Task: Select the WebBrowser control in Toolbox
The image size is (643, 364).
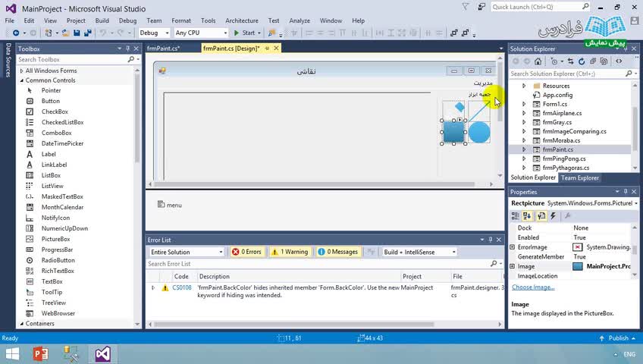Action: click(58, 313)
